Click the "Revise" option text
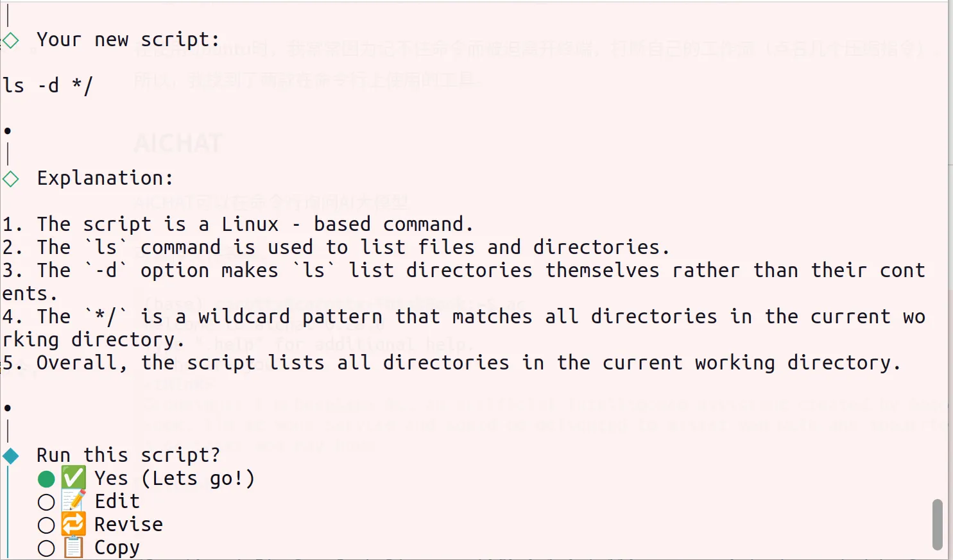Screen dimensions: 953x560 point(128,524)
